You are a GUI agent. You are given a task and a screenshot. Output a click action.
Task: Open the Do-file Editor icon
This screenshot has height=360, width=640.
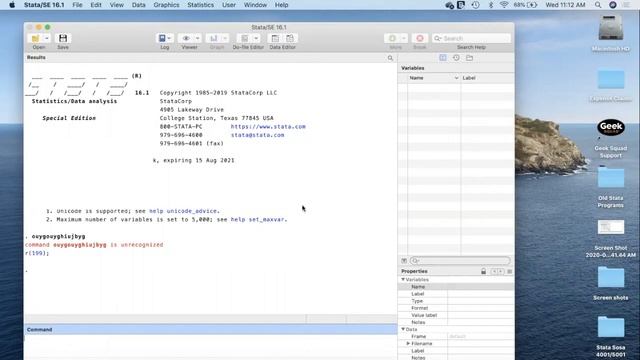(244, 38)
